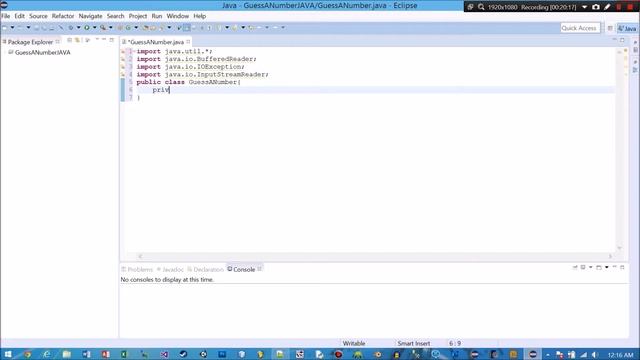Click the horizontal scrollbar of the editor
The width and height of the screenshot is (640, 360).
pyautogui.click(x=375, y=256)
